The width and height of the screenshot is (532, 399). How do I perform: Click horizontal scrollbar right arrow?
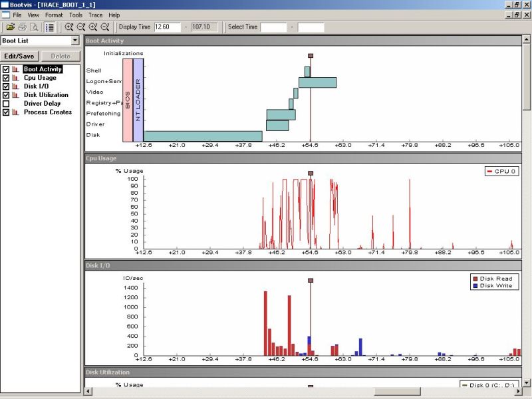point(518,391)
